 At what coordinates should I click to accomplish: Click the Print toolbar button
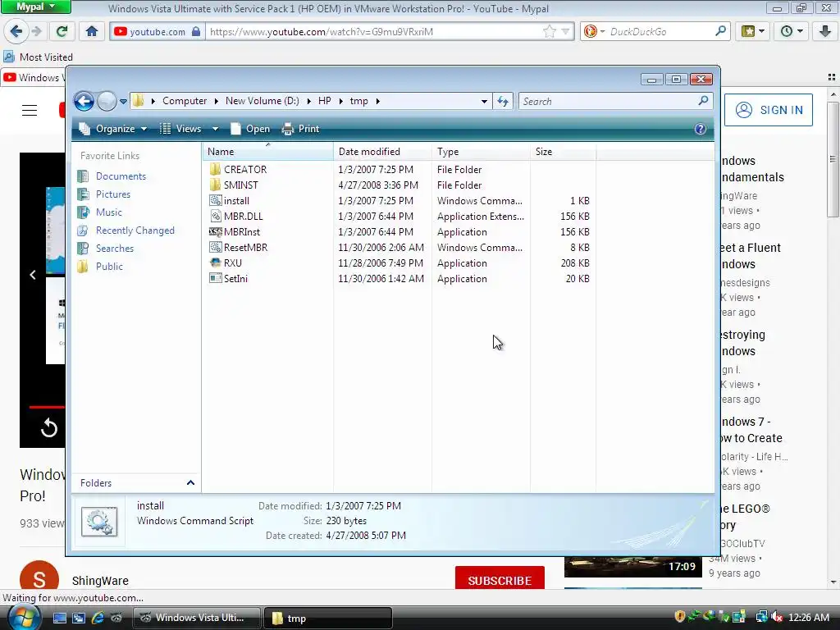(x=300, y=129)
